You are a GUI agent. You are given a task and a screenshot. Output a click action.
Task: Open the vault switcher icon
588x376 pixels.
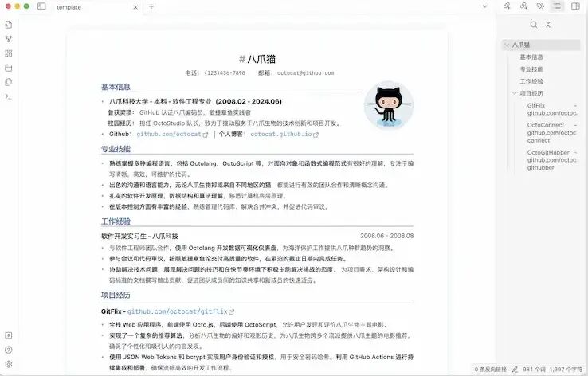pyautogui.click(x=9, y=335)
